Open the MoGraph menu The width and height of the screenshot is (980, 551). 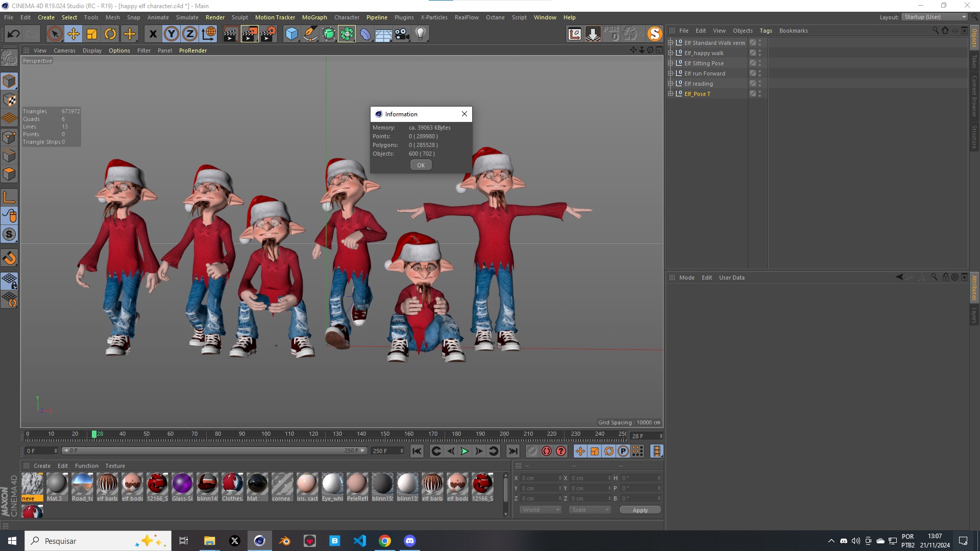[x=314, y=17]
